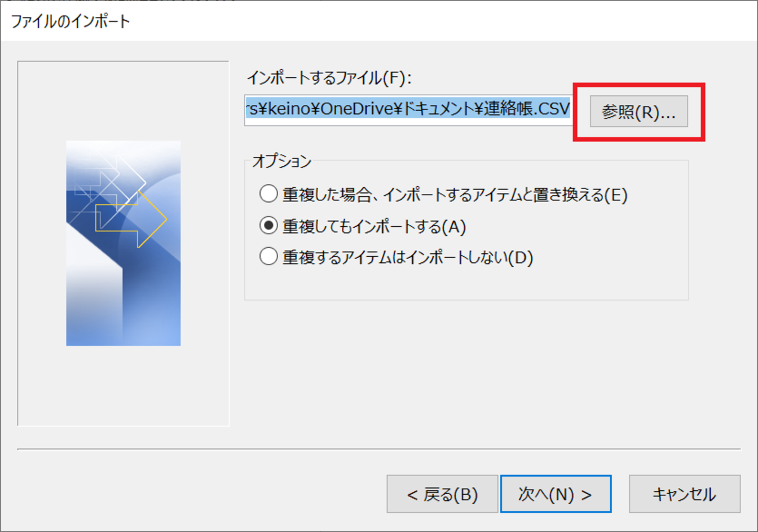
Task: Select the 重複するアイテムはインポートしない(D) radio button
Action: [268, 257]
